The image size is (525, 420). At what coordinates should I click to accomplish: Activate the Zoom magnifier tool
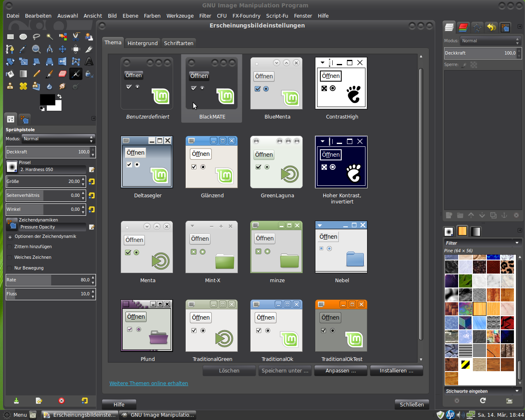pos(36,49)
